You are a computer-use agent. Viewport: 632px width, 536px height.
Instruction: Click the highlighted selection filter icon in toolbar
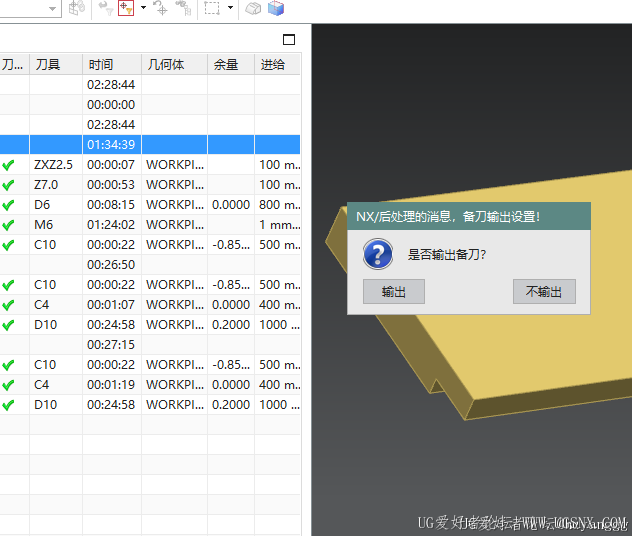[125, 8]
